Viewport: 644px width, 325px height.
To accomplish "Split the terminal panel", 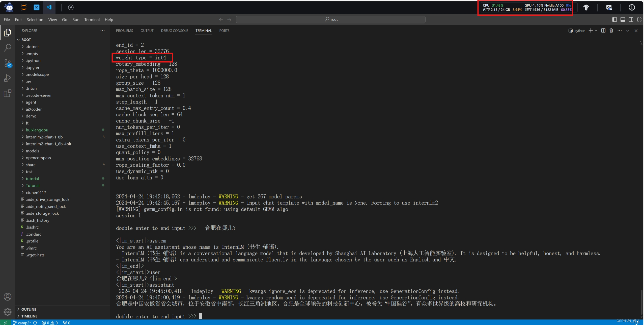I will [603, 31].
